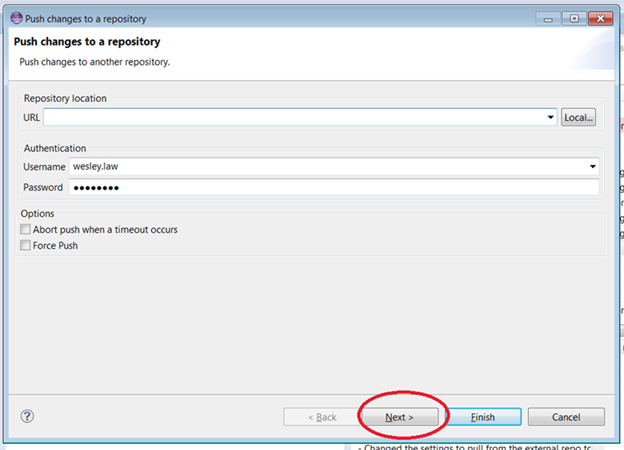Close the dialog with the red X

[601, 17]
